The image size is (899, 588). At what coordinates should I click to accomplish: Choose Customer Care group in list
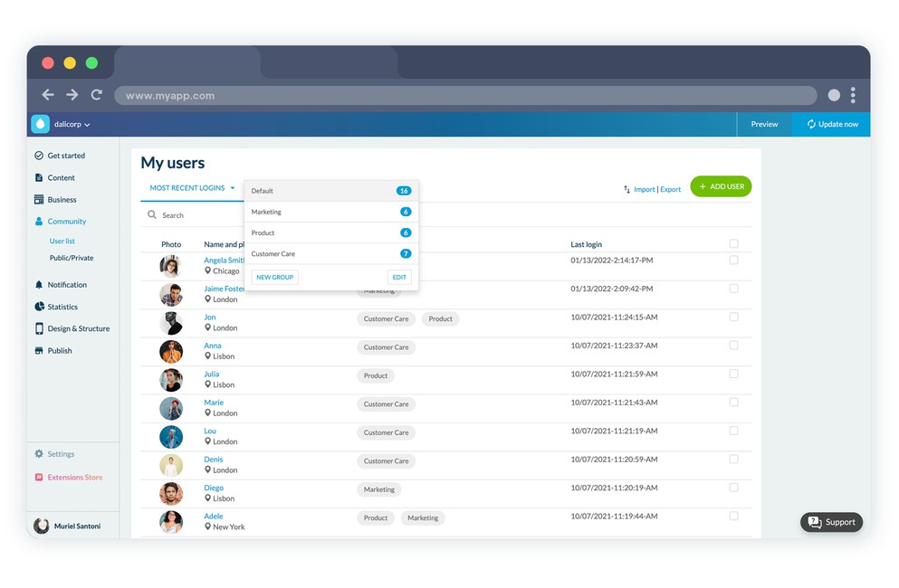(x=330, y=254)
